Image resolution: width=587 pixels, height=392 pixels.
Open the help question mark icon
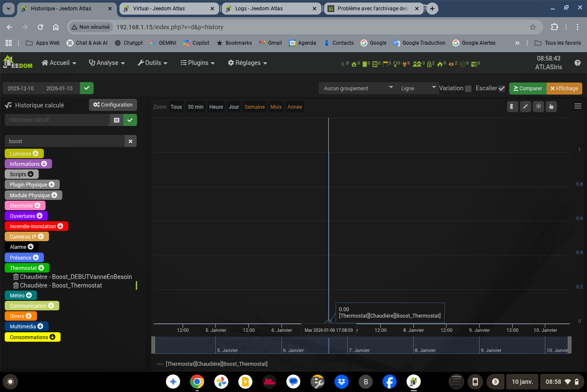[577, 63]
